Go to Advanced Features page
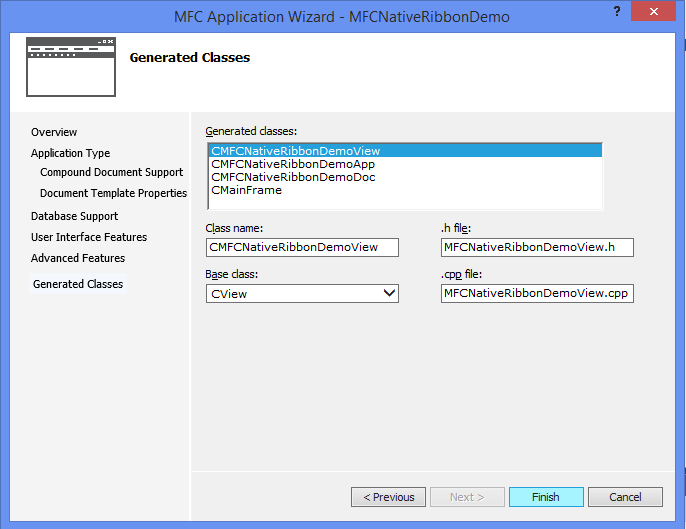 pos(78,258)
